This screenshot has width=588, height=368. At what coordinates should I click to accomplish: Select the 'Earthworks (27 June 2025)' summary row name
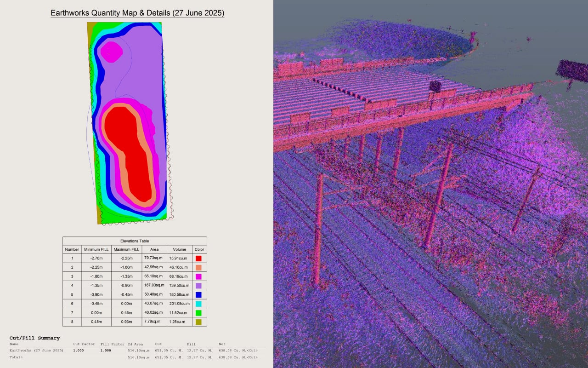(36, 351)
